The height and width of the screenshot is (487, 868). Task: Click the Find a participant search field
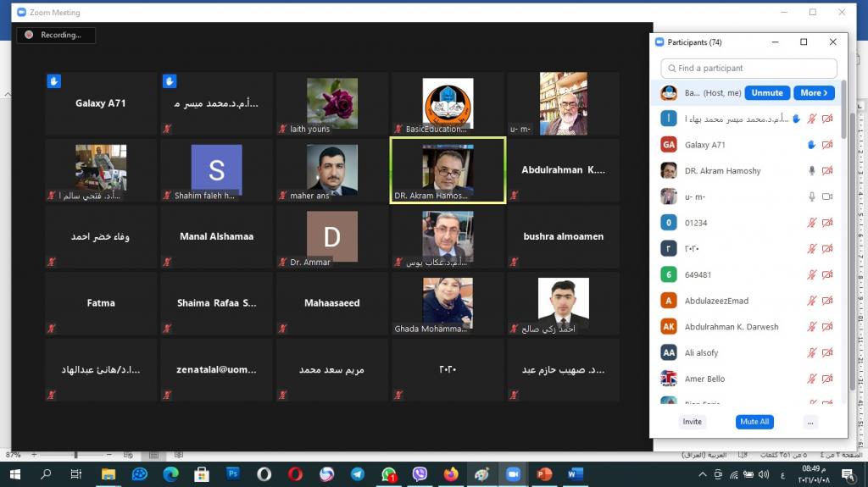[748, 69]
